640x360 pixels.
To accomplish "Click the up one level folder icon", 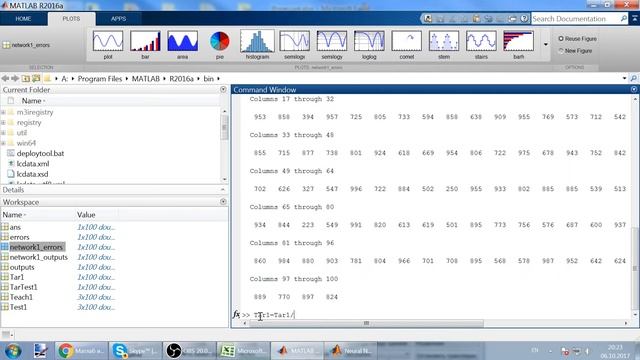I will click(26, 78).
